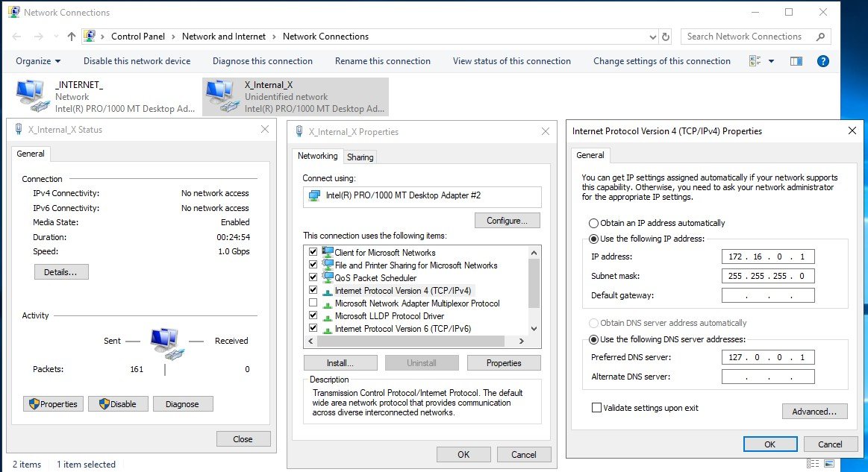Toggle Microsoft LLDP Protocol Driver checkbox
This screenshot has width=868, height=472.
pos(313,315)
